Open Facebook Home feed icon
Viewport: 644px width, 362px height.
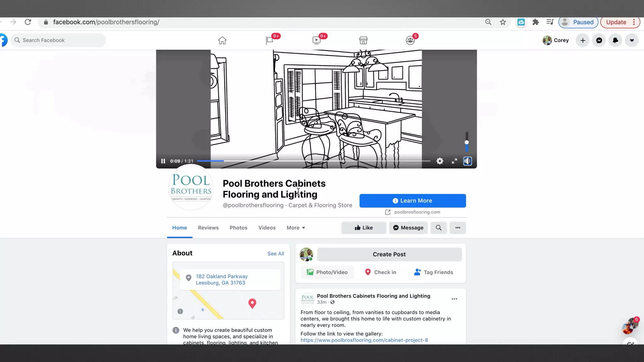coord(222,40)
